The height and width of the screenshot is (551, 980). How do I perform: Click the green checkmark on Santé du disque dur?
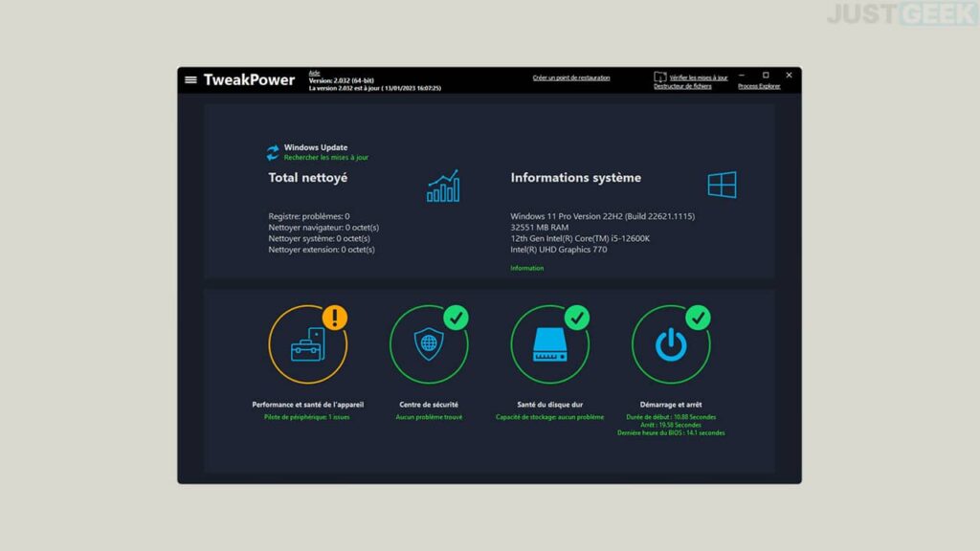577,318
